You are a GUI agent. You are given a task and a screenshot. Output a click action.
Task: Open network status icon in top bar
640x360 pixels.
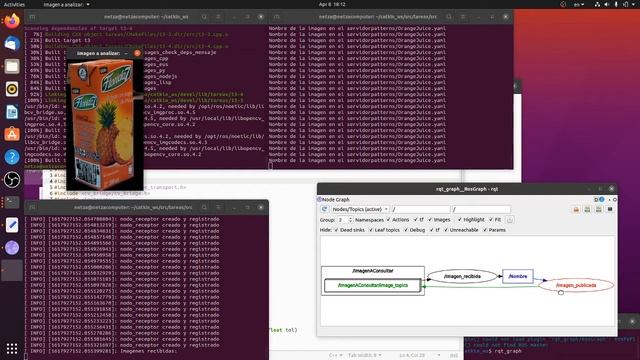(597, 4)
